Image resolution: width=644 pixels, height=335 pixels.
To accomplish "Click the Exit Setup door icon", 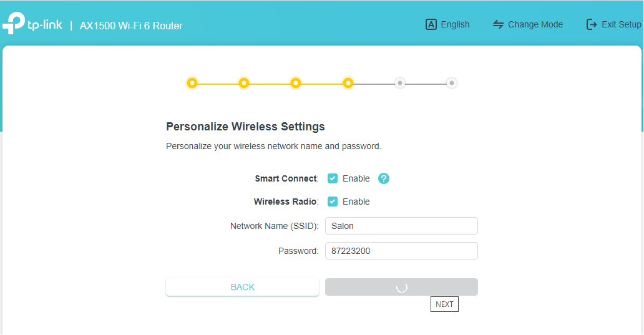I will coord(592,24).
